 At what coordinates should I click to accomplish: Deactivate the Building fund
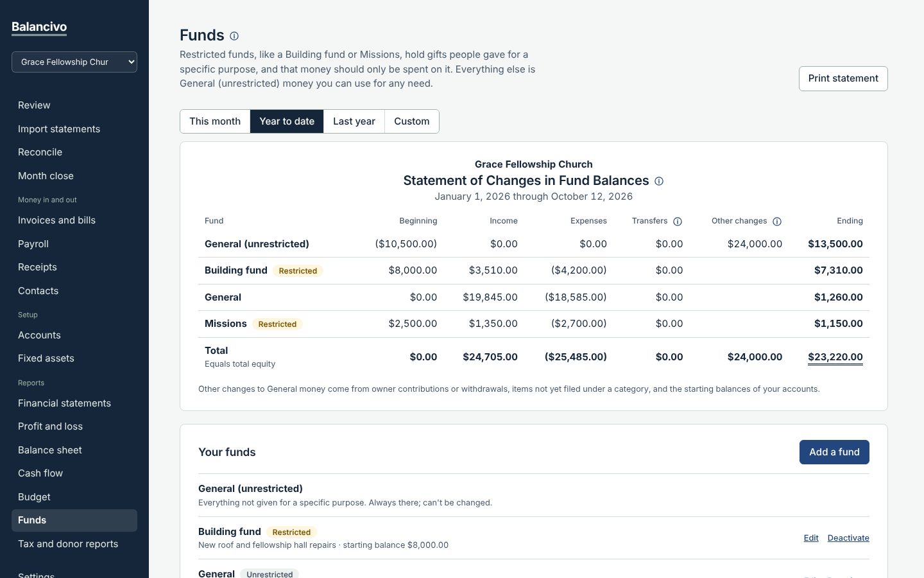[848, 538]
